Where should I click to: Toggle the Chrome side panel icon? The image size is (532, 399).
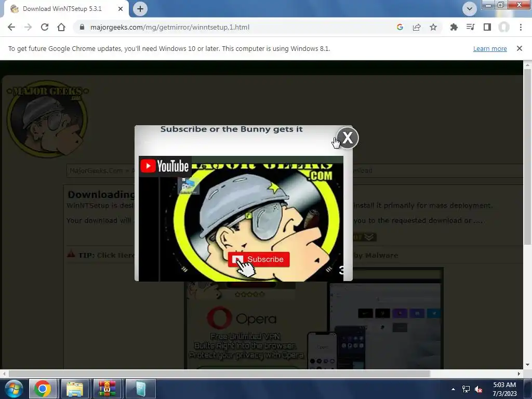click(x=487, y=27)
